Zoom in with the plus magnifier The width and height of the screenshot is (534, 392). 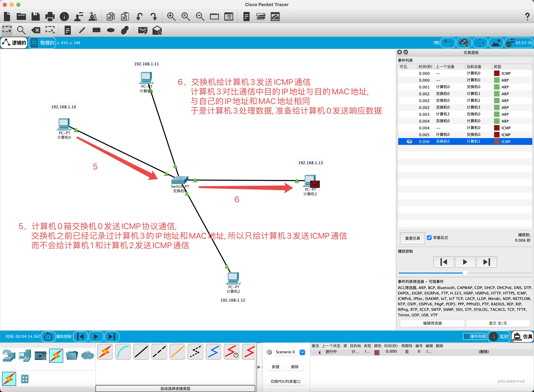pyautogui.click(x=171, y=16)
